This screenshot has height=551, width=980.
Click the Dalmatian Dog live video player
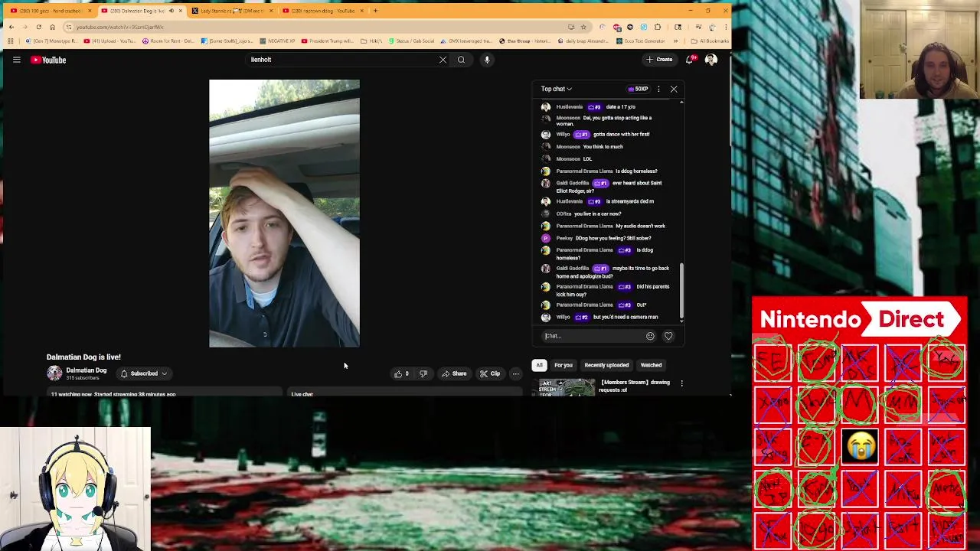[x=284, y=214]
